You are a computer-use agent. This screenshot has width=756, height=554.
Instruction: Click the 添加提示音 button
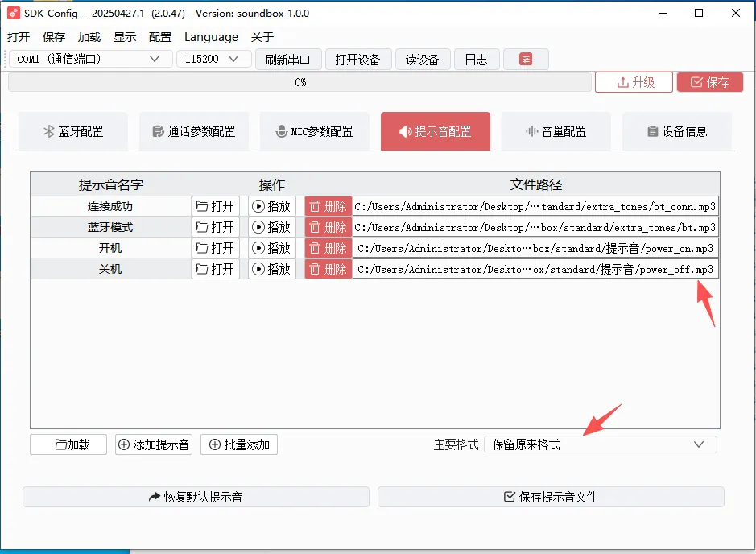(x=154, y=444)
